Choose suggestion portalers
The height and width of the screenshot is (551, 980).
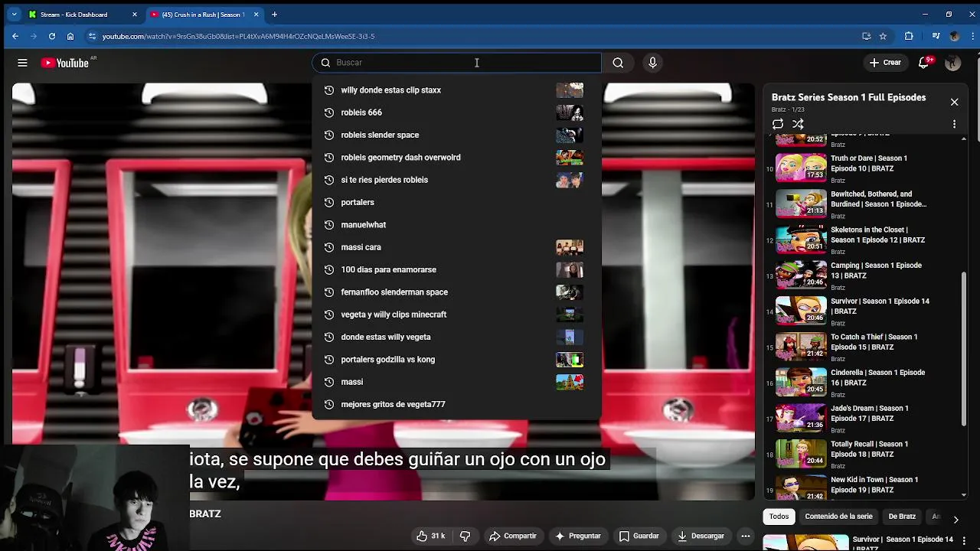456,202
